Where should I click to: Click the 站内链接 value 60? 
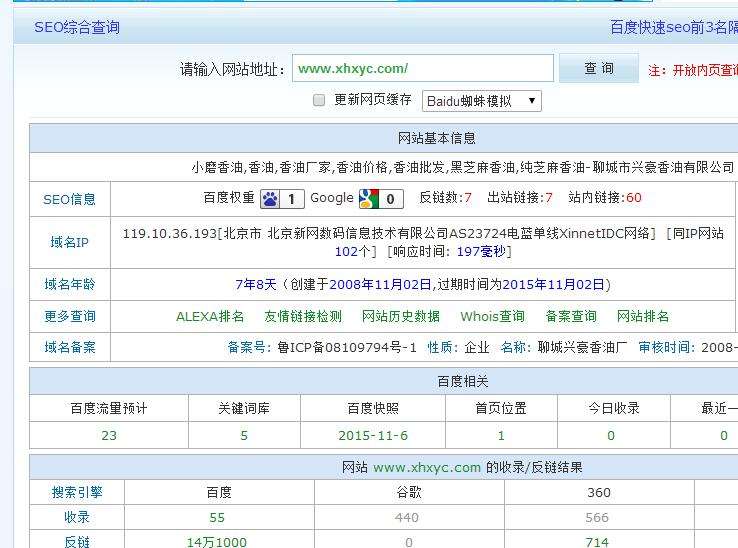634,198
